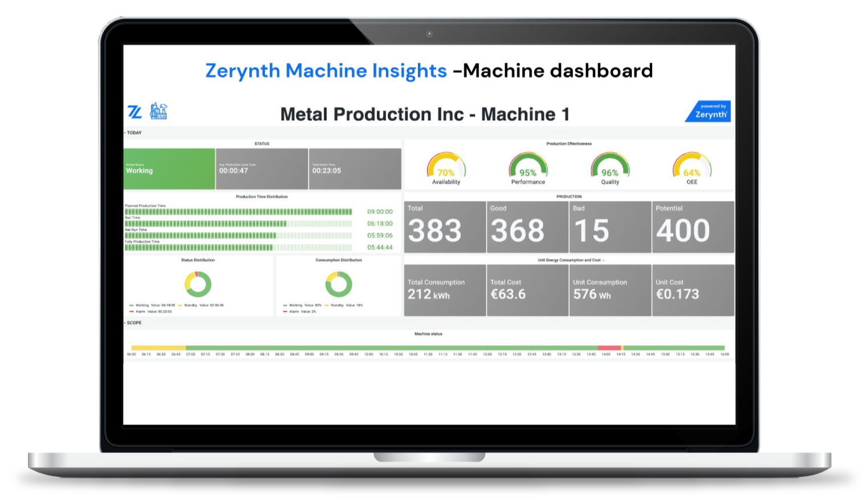Select the factory machine icon
862x504 pixels.
point(158,112)
